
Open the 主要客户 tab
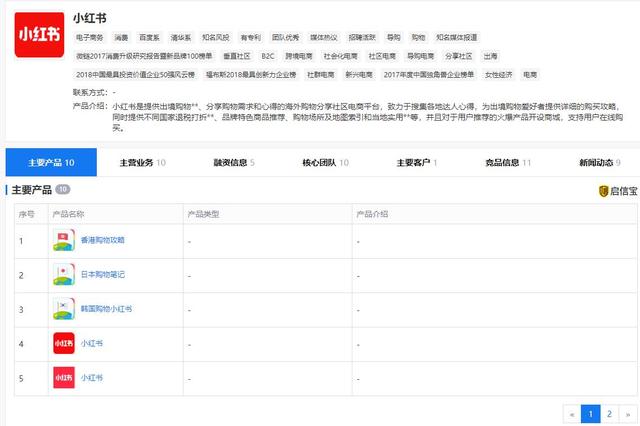pyautogui.click(x=417, y=162)
